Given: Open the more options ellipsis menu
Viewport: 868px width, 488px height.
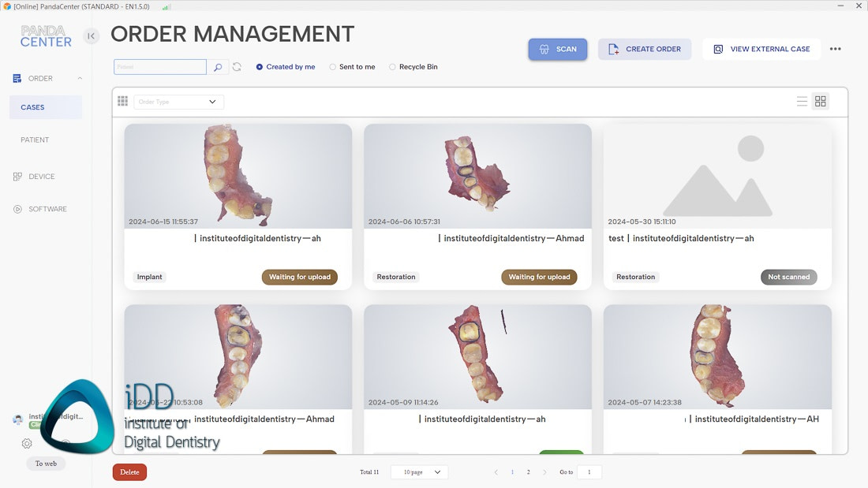Looking at the screenshot, I should [835, 48].
